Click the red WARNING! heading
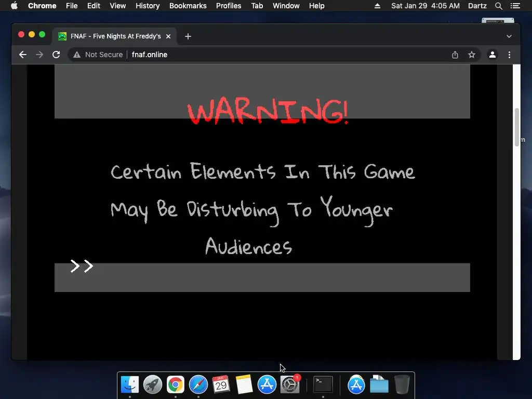 268,111
